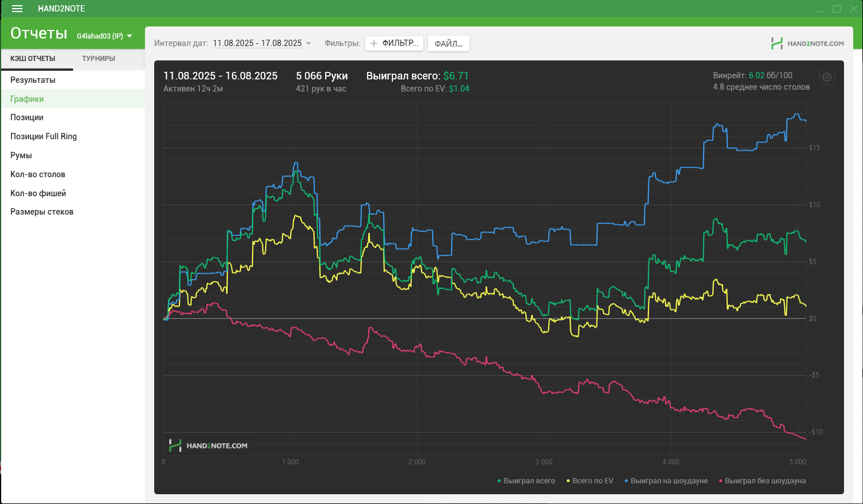Image resolution: width=863 pixels, height=504 pixels.
Task: Open the Кол-во фишей report
Action: click(73, 193)
